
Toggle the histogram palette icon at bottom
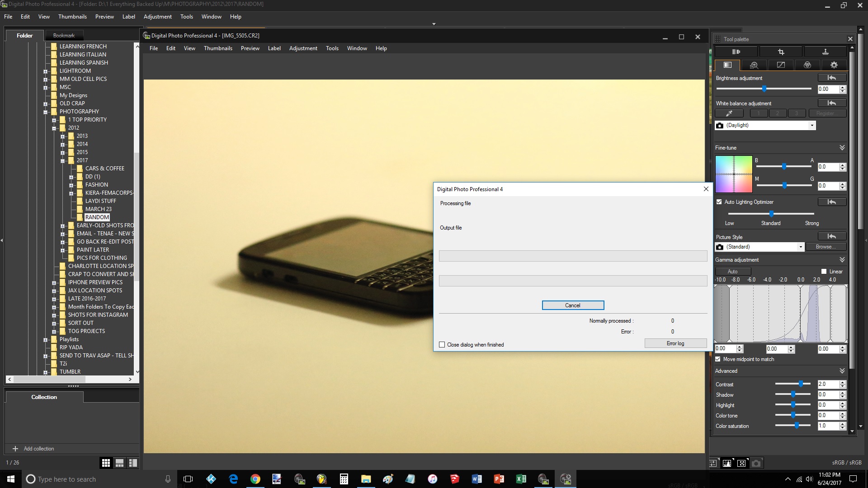click(x=727, y=463)
